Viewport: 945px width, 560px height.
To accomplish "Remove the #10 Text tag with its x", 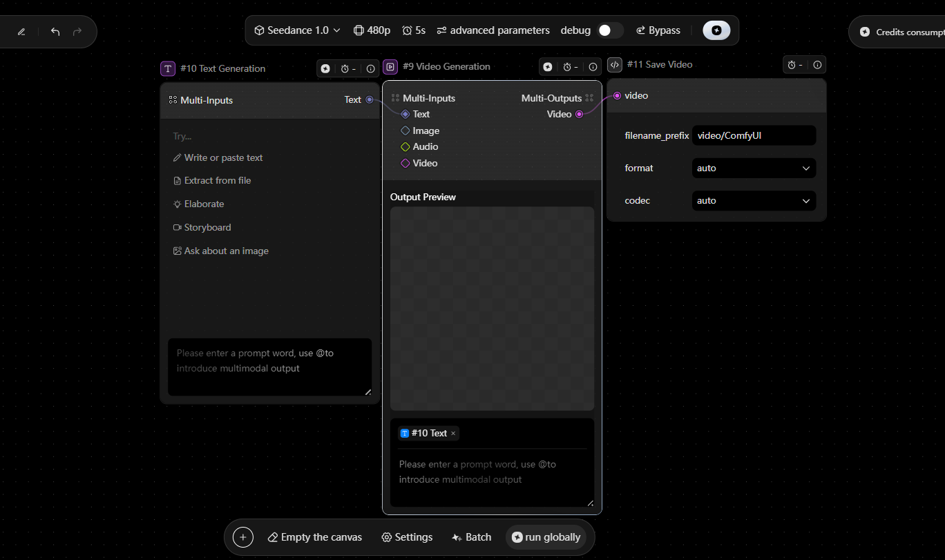I will 453,434.
